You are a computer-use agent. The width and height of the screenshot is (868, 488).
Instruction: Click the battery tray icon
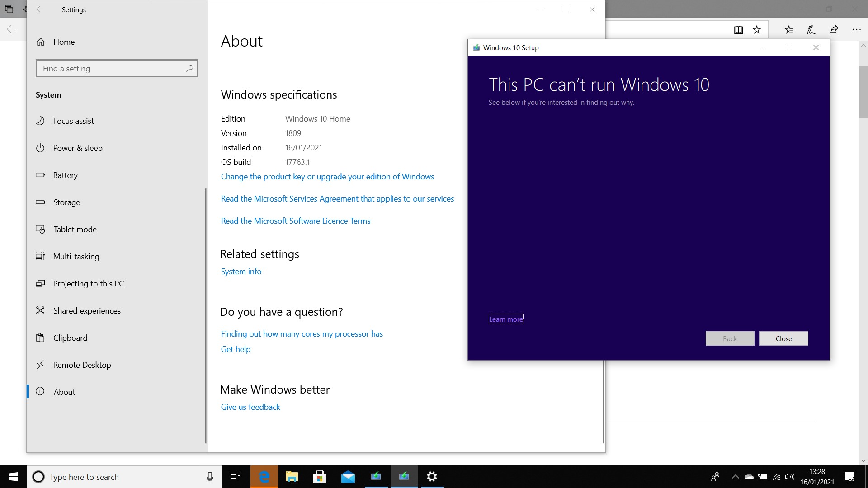point(763,477)
